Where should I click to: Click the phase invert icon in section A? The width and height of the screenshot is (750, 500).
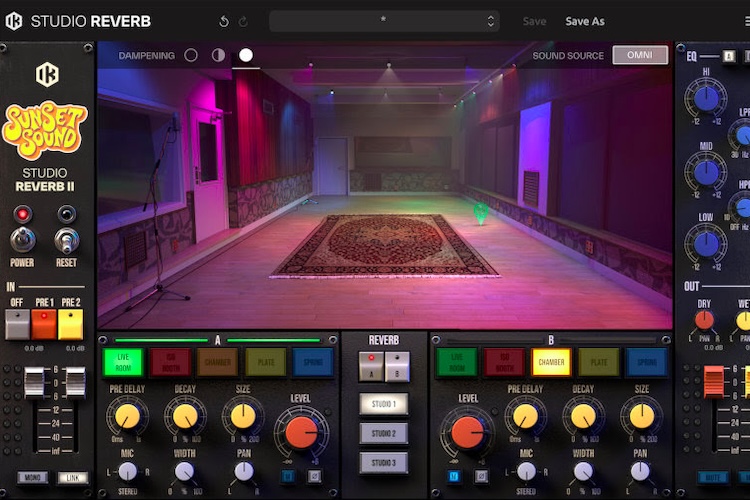click(314, 476)
